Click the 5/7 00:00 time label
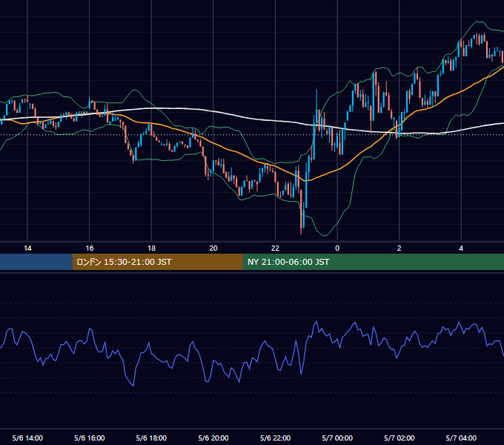 337,438
